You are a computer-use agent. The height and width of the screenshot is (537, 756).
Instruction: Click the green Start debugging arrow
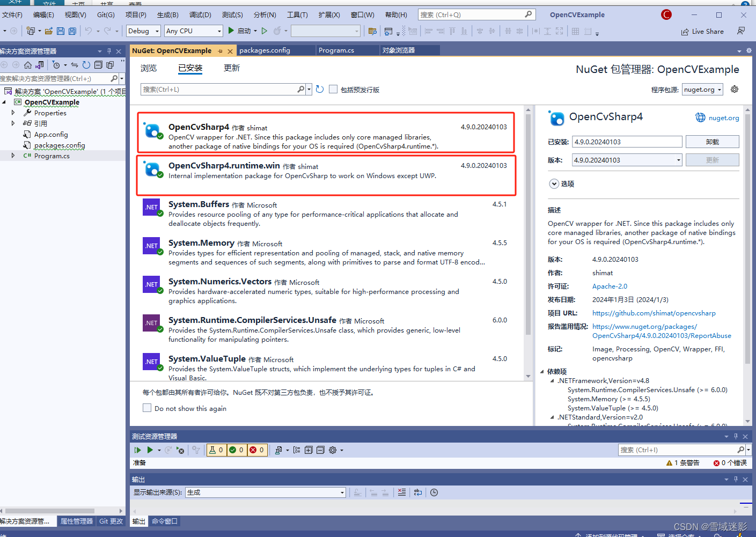tap(231, 31)
